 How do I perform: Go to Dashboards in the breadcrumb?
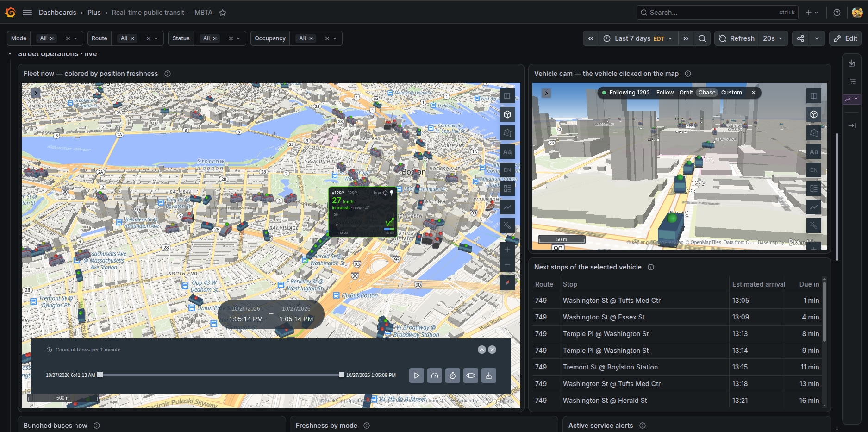point(57,13)
